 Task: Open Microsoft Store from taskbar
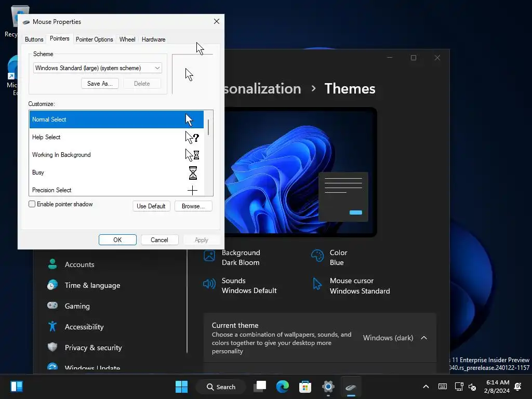click(x=305, y=387)
